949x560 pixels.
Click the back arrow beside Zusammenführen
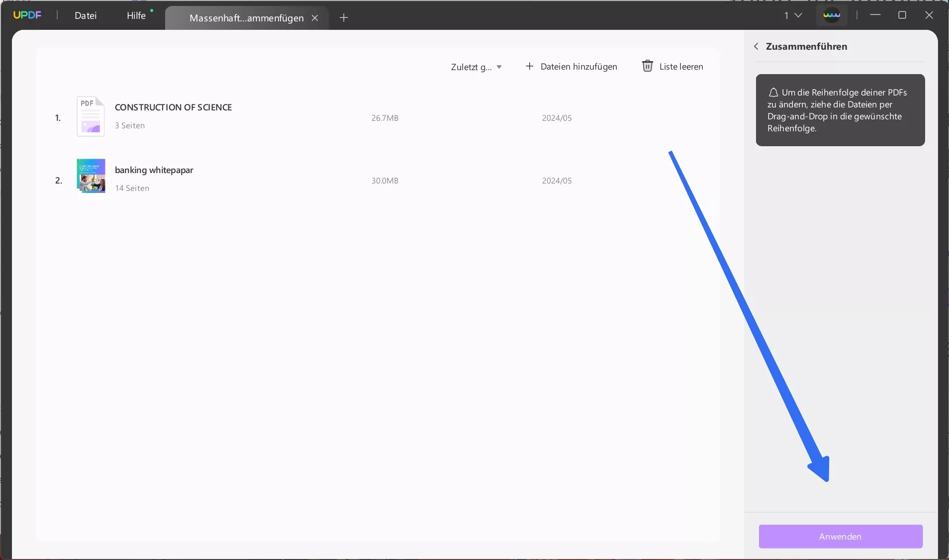[x=756, y=46]
